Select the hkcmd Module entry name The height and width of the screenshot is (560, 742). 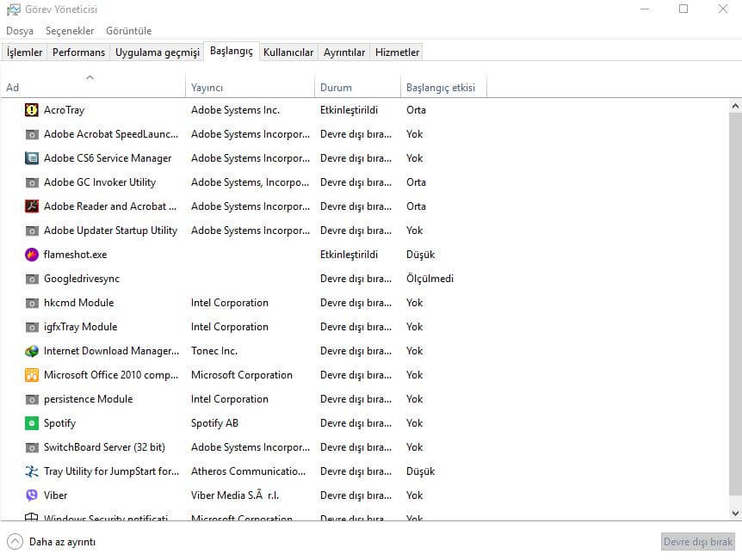(x=79, y=303)
